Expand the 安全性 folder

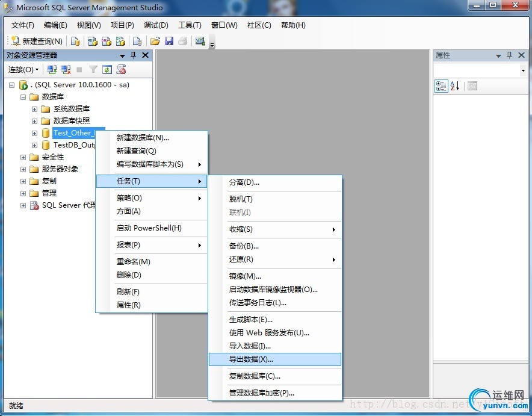[x=23, y=158]
